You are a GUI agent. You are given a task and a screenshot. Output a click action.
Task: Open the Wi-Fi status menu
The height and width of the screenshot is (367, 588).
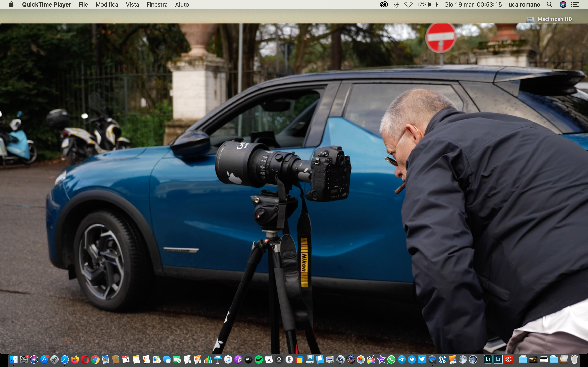[408, 5]
